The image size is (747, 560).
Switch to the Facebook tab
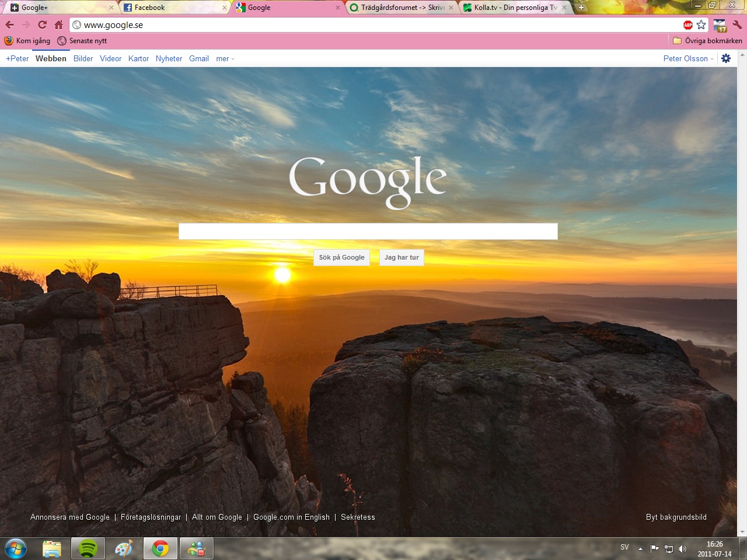[x=172, y=8]
